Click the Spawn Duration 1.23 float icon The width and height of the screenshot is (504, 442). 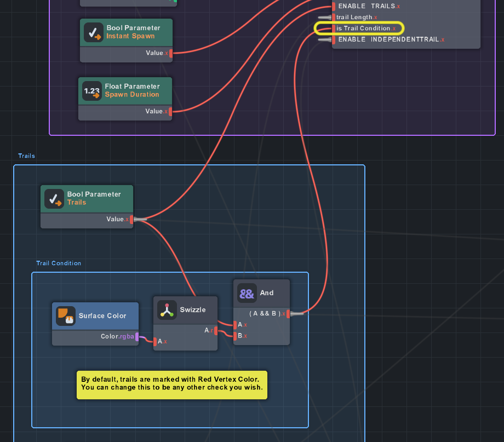92,90
